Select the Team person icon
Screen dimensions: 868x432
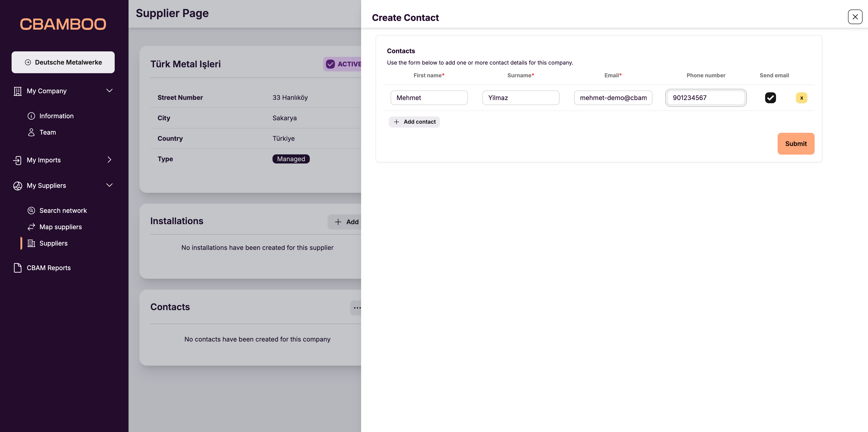click(x=31, y=132)
